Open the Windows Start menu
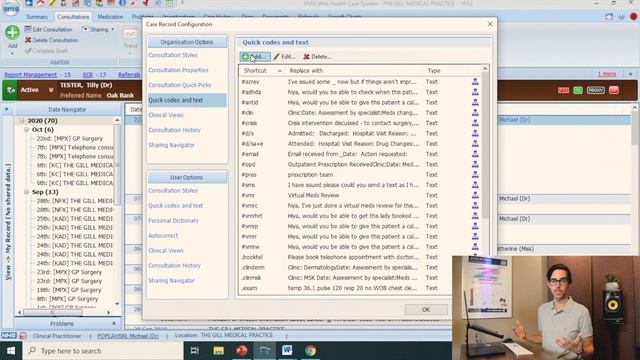Screen dimensions: 640x360 click(11, 351)
